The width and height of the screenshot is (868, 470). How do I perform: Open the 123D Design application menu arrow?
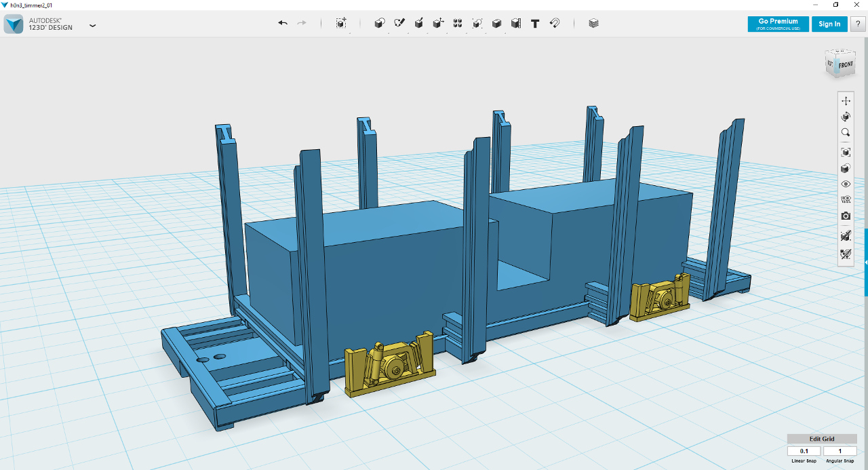[x=92, y=26]
